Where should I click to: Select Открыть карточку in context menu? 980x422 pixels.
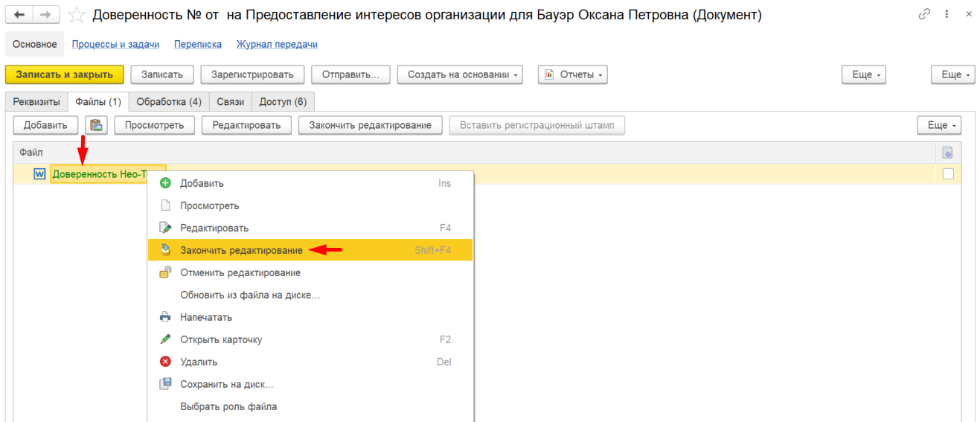pos(310,339)
